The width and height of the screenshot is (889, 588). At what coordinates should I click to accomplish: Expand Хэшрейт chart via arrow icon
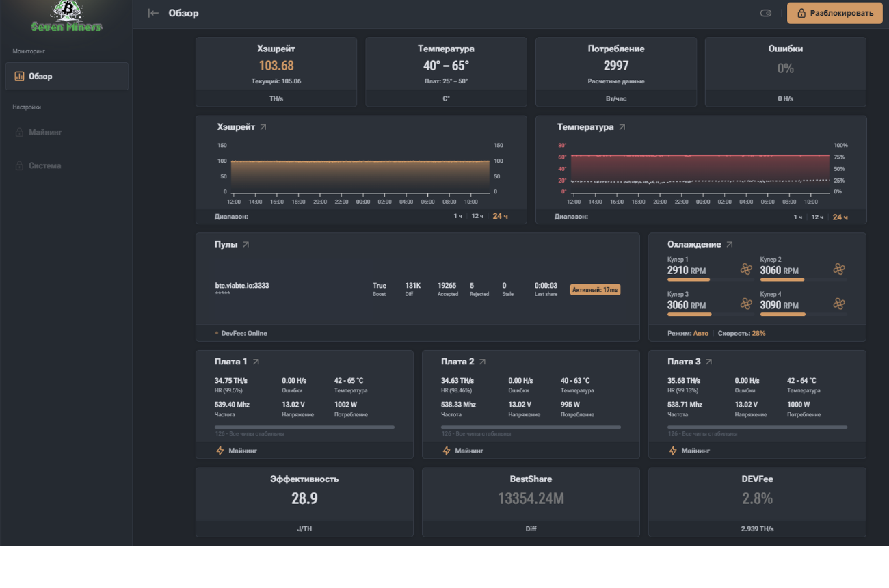[263, 127]
